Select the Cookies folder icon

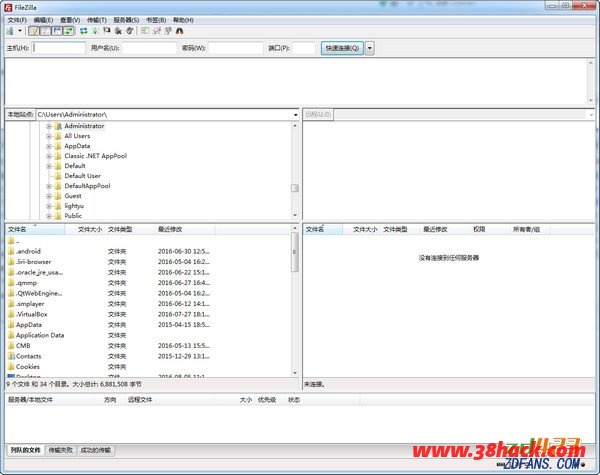(x=11, y=367)
